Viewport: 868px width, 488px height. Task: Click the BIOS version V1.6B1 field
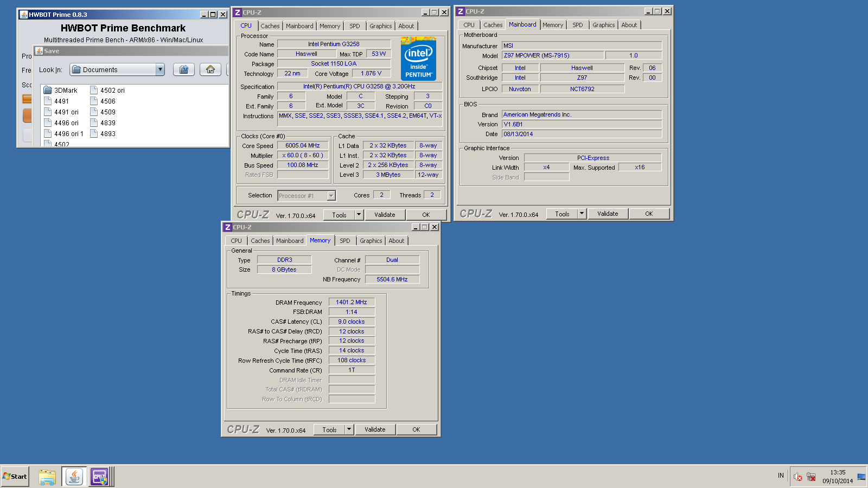coord(582,124)
